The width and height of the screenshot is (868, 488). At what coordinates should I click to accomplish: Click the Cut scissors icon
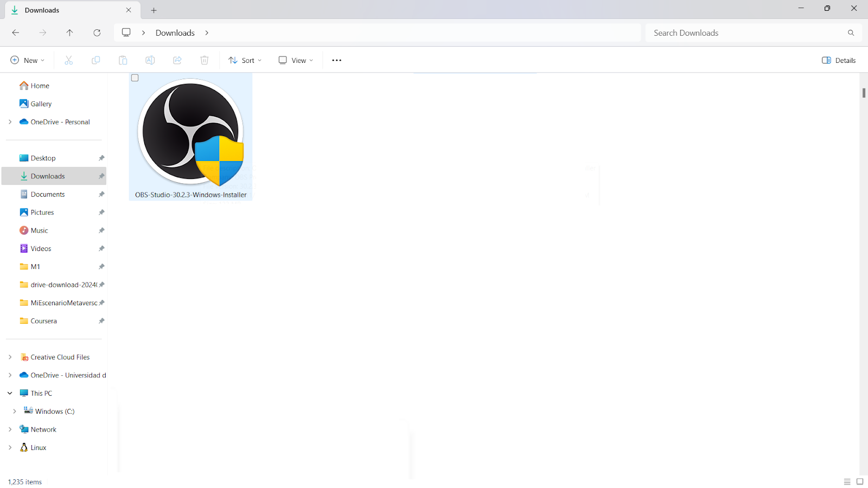pyautogui.click(x=69, y=60)
